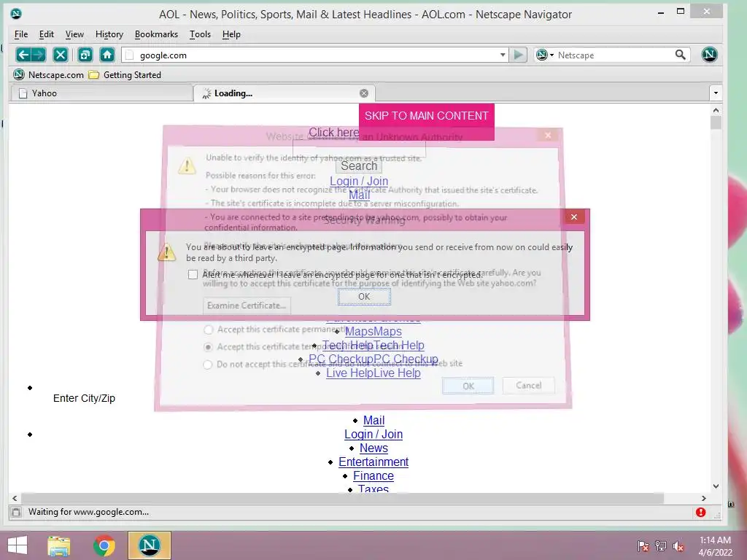
Task: Open the Entertainment link
Action: pyautogui.click(x=373, y=462)
